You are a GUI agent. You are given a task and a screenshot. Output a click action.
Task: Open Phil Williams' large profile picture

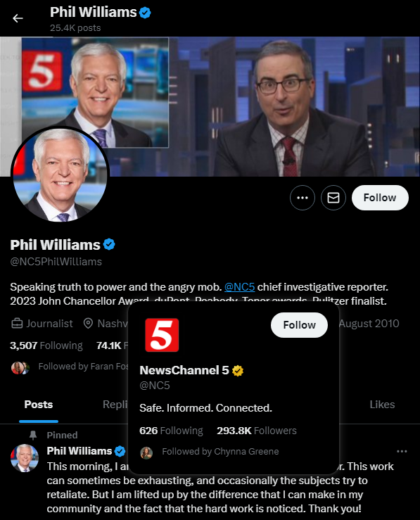pyautogui.click(x=60, y=175)
